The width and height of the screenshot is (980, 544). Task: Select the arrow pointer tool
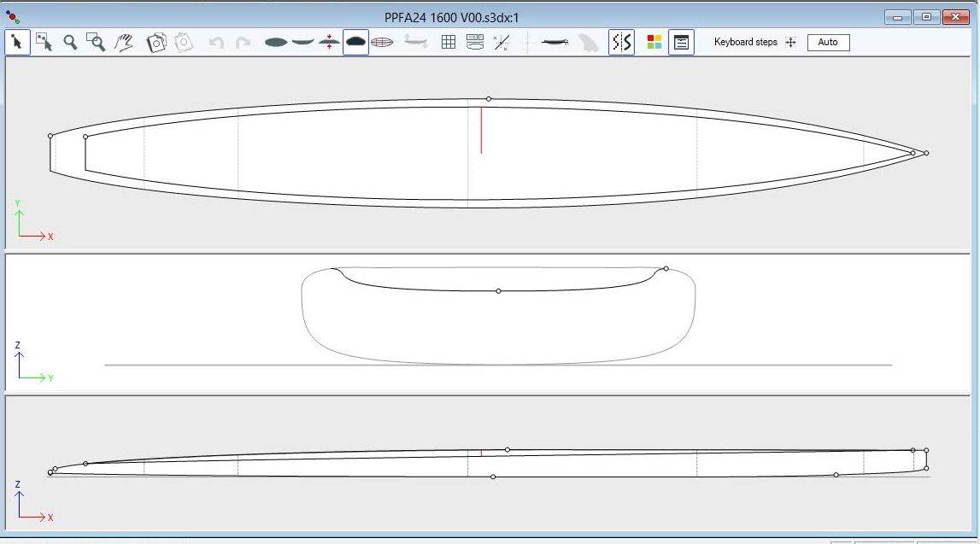click(x=17, y=42)
